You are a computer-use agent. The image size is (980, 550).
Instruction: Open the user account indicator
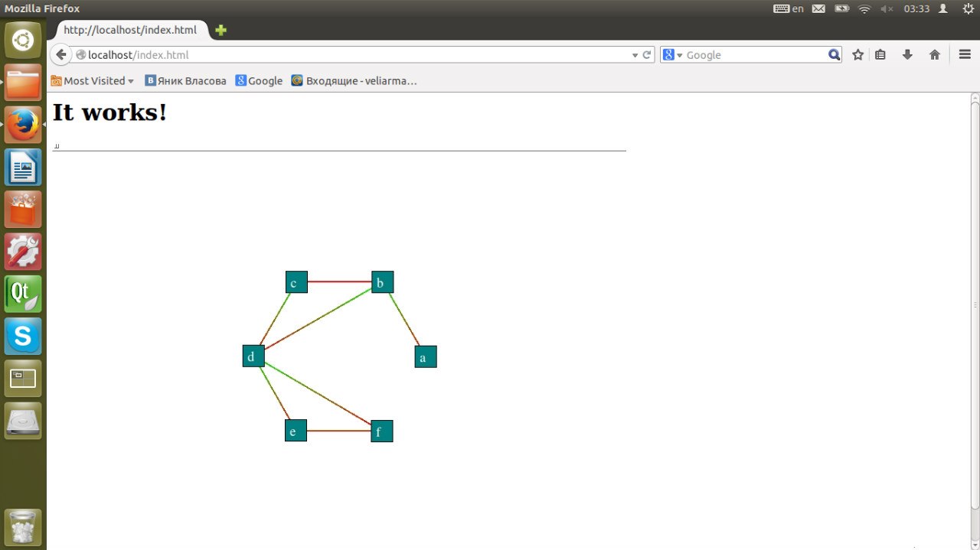click(x=943, y=8)
